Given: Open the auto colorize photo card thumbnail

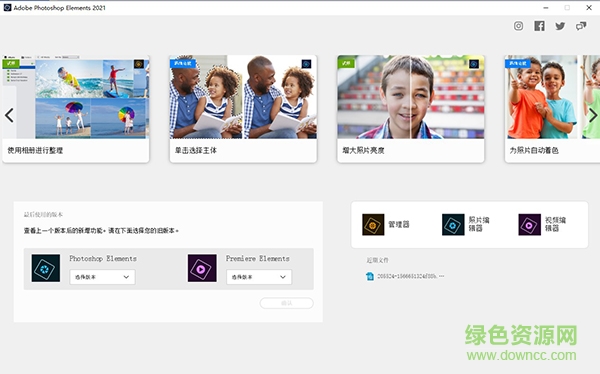Looking at the screenshot, I should [552, 97].
